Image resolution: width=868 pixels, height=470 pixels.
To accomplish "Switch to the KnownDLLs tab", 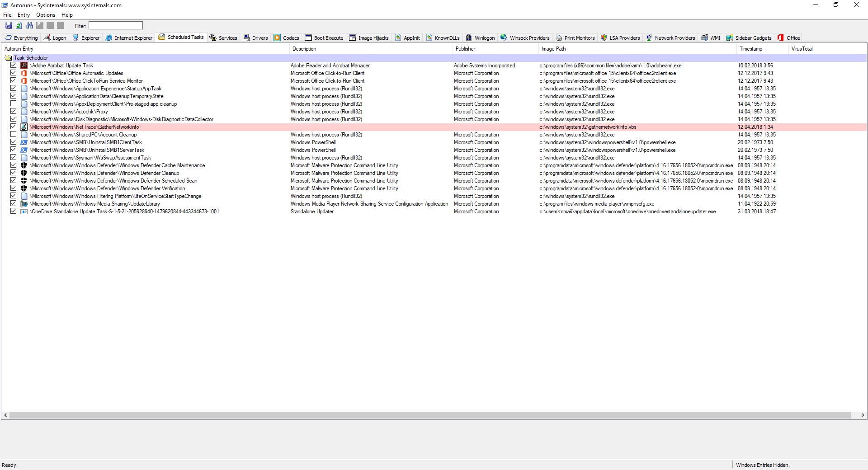I will click(443, 38).
